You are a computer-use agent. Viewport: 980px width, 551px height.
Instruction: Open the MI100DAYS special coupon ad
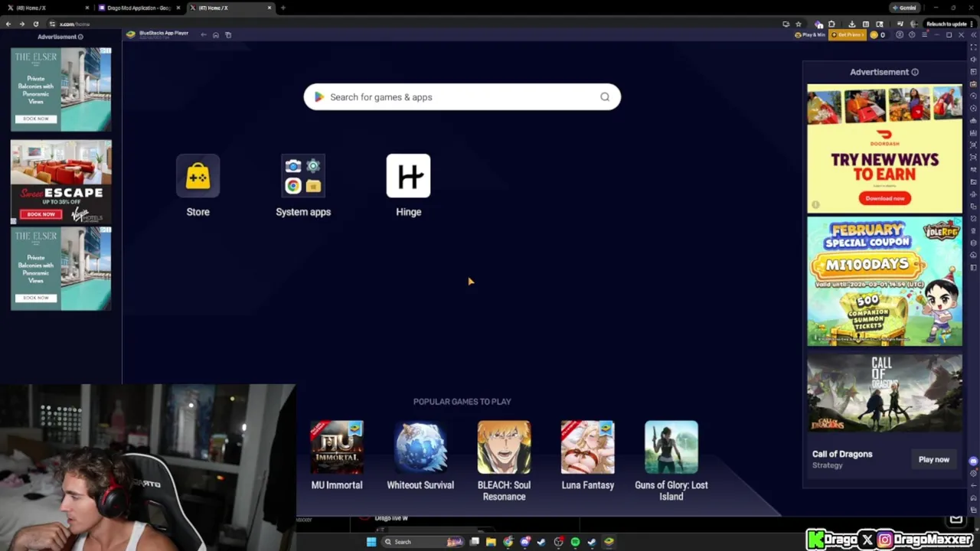click(884, 281)
